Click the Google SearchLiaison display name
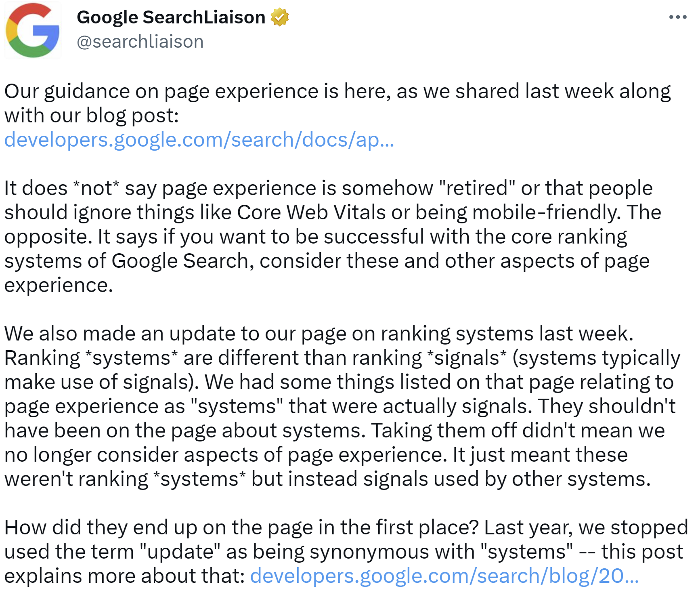The height and width of the screenshot is (599, 700). coord(170,17)
